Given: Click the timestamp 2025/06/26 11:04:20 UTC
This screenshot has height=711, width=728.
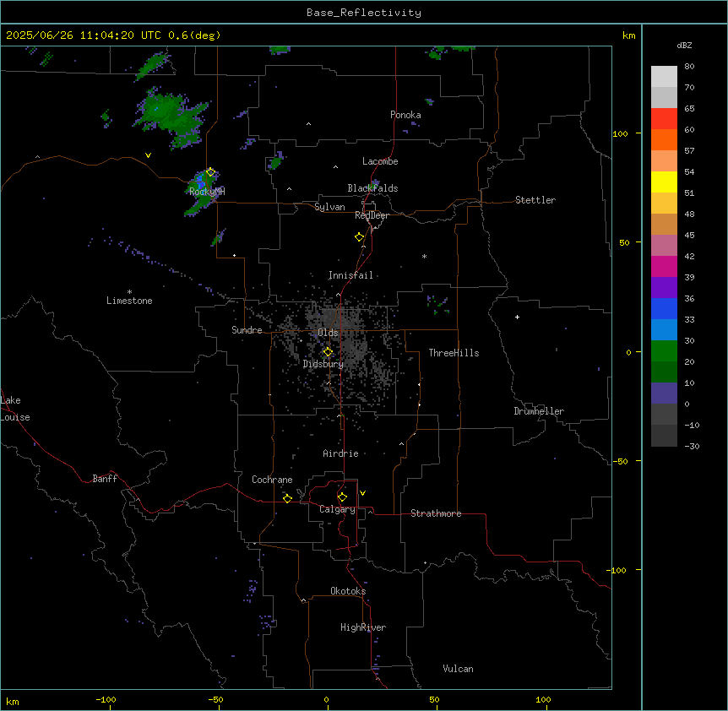Looking at the screenshot, I should point(84,35).
